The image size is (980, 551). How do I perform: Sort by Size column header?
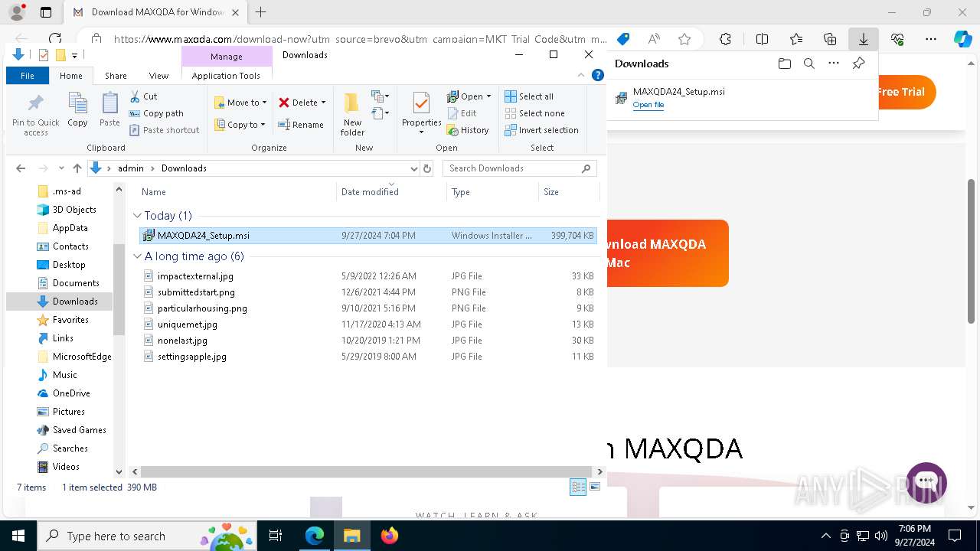tap(568, 192)
